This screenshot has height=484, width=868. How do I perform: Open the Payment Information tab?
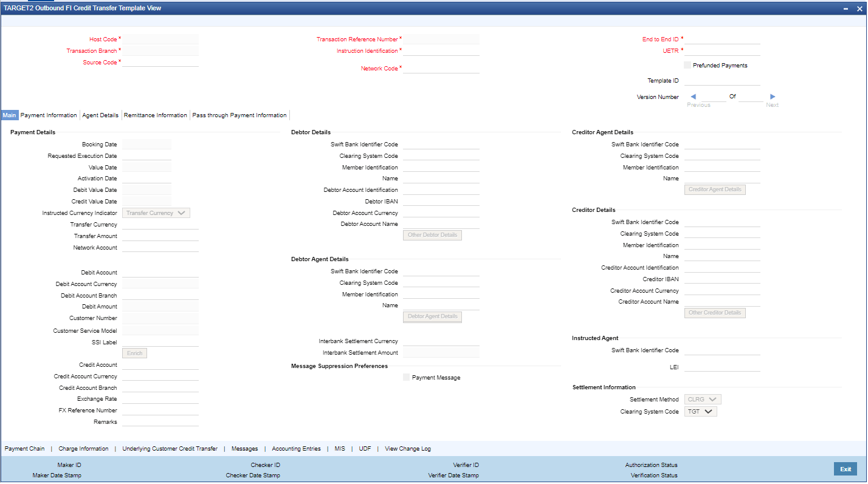[x=49, y=115]
